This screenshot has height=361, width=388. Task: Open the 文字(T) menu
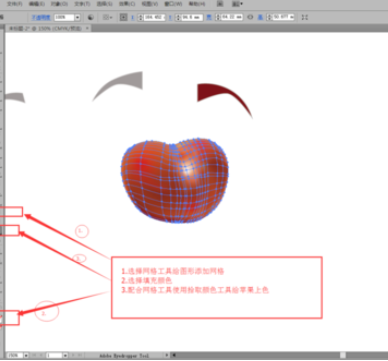[x=82, y=4]
